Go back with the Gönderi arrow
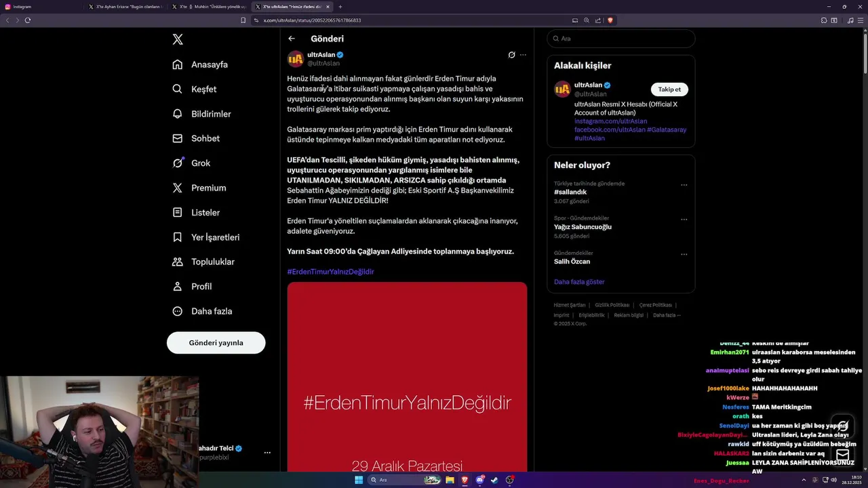The height and width of the screenshot is (488, 868). point(292,39)
